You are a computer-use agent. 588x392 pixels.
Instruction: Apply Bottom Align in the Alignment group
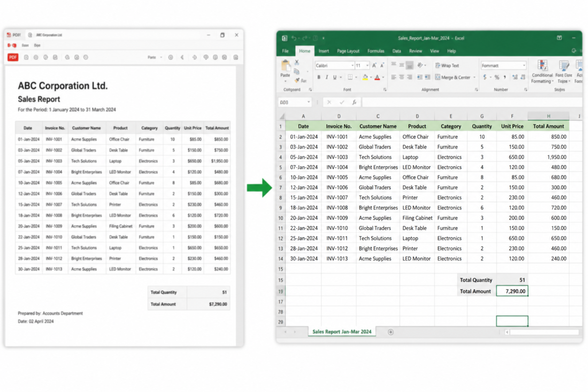tap(410, 65)
